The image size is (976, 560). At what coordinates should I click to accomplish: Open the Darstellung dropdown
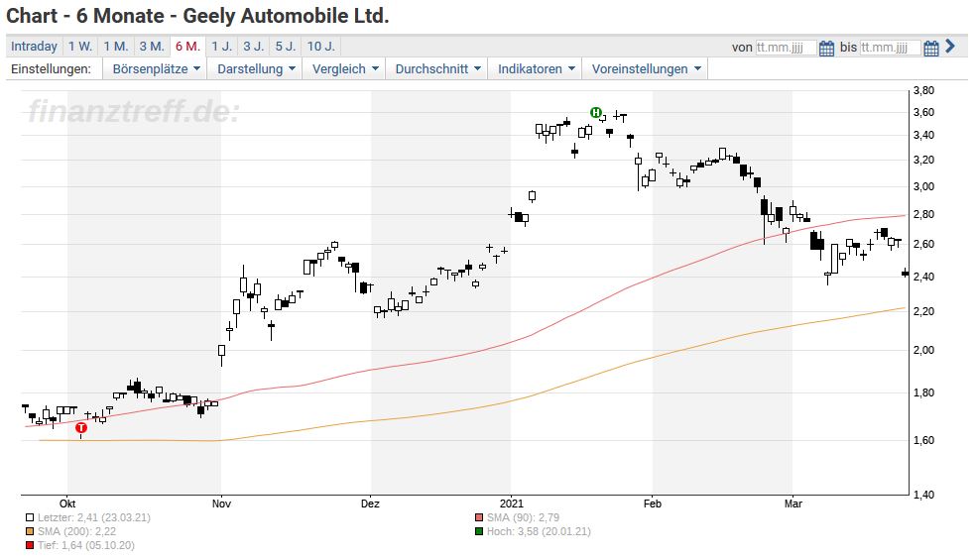tap(255, 69)
